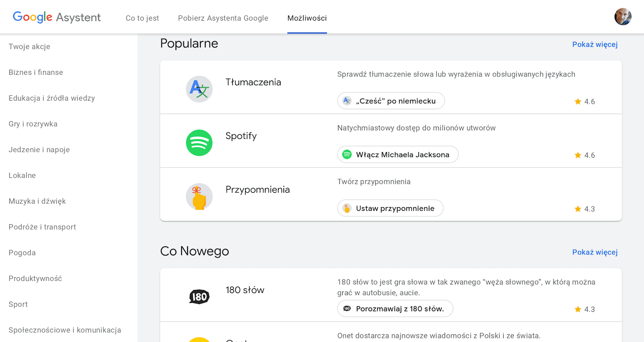Open Społecznościowe i komunikacja category
The image size is (644, 342).
(65, 330)
